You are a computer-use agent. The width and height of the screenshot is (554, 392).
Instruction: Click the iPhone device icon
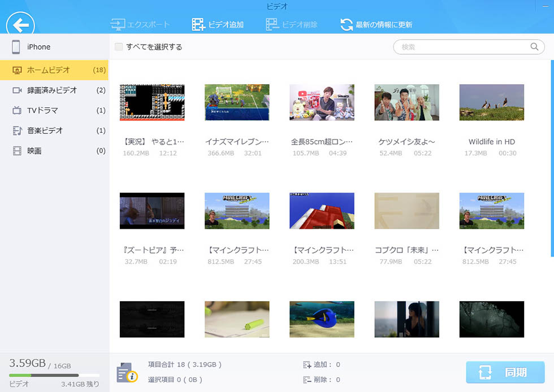click(x=16, y=47)
